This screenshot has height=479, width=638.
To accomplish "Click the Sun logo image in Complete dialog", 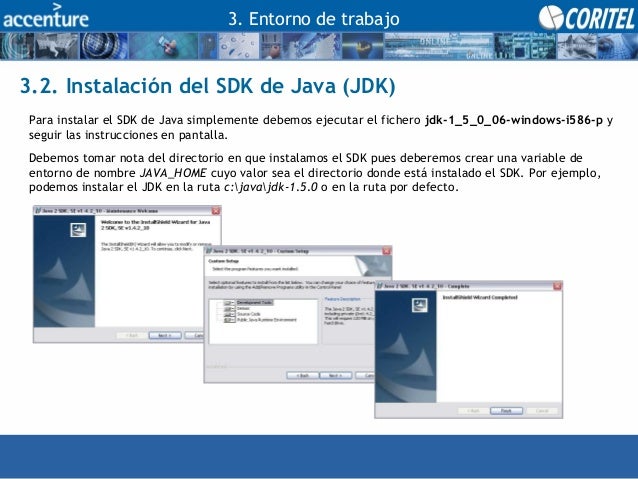I will (x=420, y=305).
